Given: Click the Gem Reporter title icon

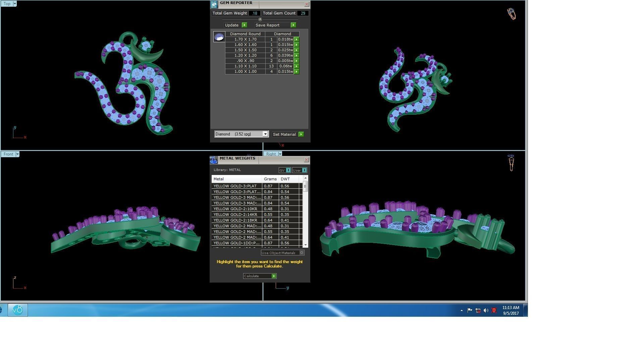Looking at the screenshot, I should [x=214, y=4].
